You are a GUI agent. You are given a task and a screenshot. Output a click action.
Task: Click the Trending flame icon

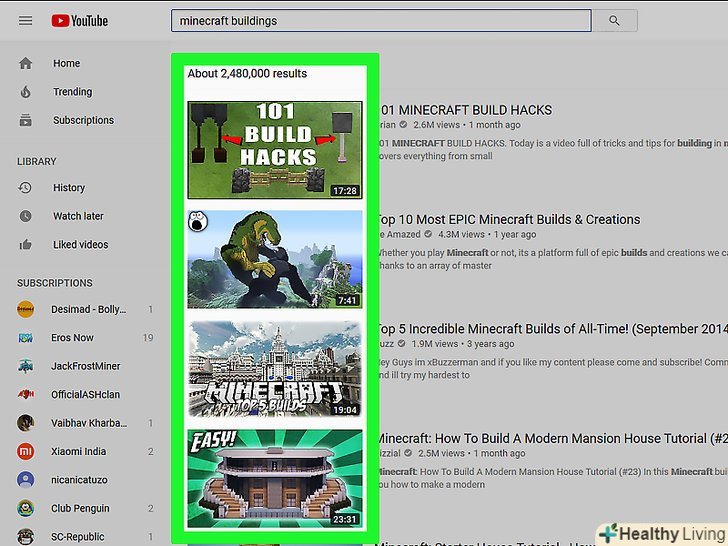[26, 91]
